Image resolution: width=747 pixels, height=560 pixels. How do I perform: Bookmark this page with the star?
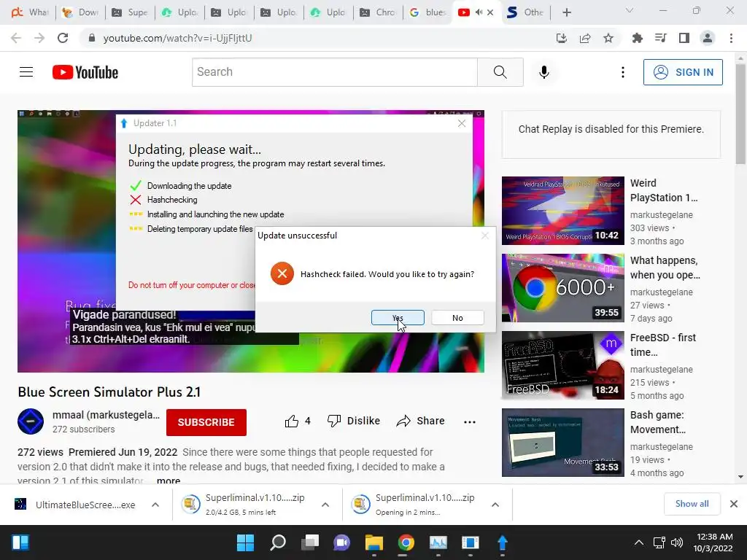pos(608,38)
